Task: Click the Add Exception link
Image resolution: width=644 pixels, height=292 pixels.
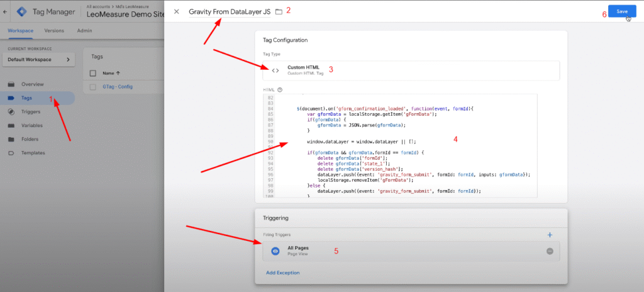Action: 282,272
